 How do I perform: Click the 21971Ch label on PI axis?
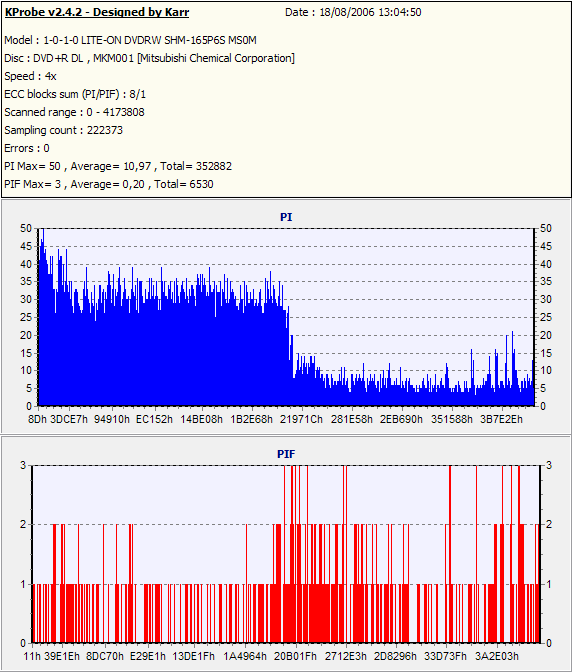pos(301,419)
